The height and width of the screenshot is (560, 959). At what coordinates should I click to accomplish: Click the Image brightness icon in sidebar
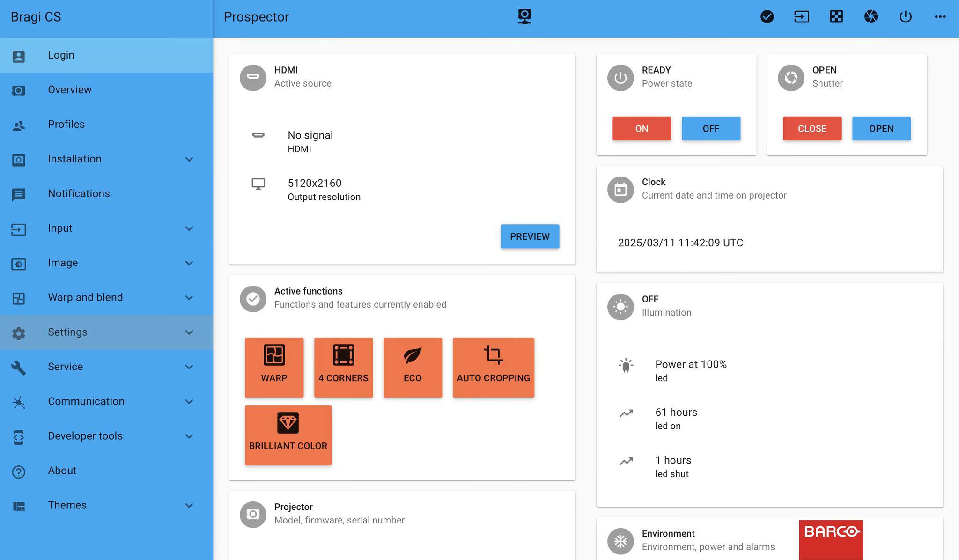click(19, 264)
